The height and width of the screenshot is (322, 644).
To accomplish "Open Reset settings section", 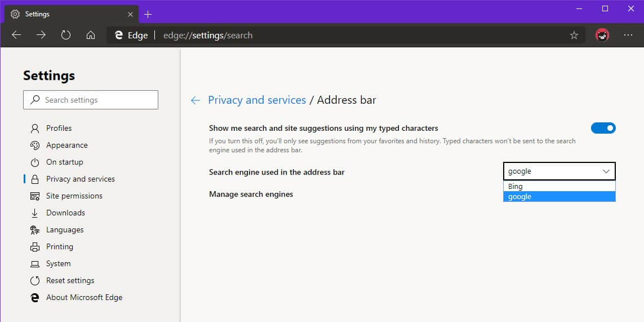I will pos(70,280).
